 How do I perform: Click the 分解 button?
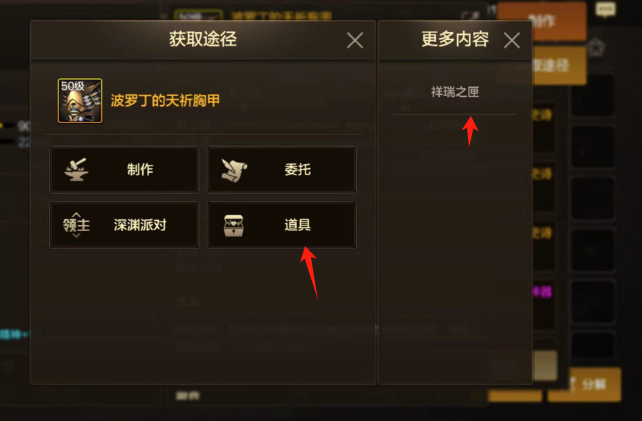(x=585, y=384)
